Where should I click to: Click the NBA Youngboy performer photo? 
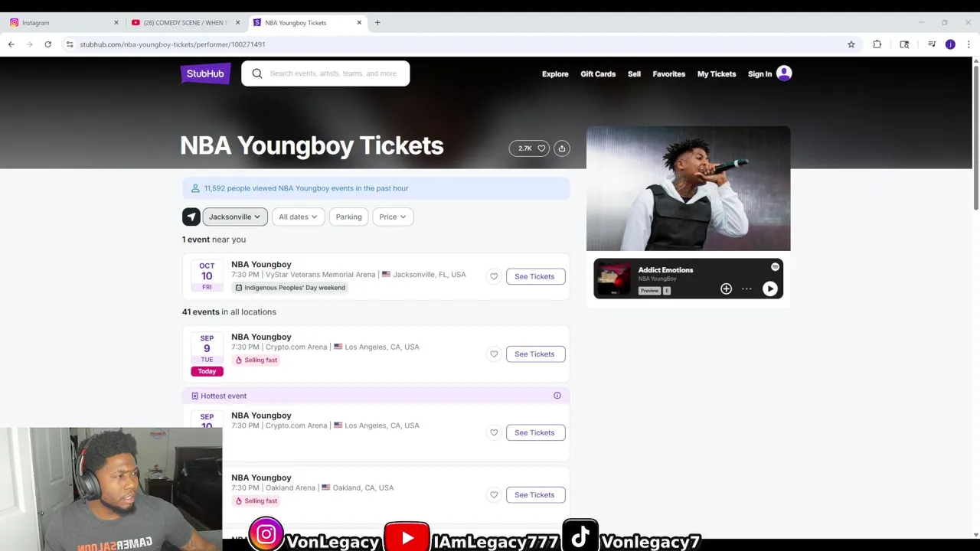click(688, 188)
